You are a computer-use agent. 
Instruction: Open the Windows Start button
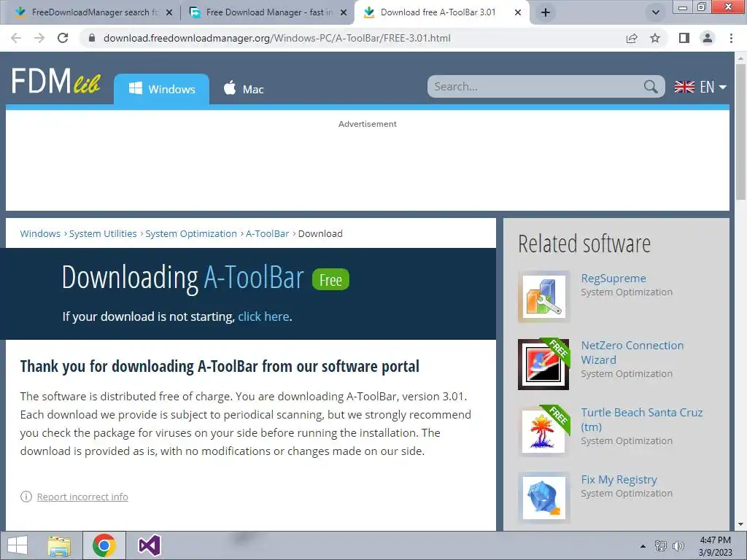coord(18,545)
